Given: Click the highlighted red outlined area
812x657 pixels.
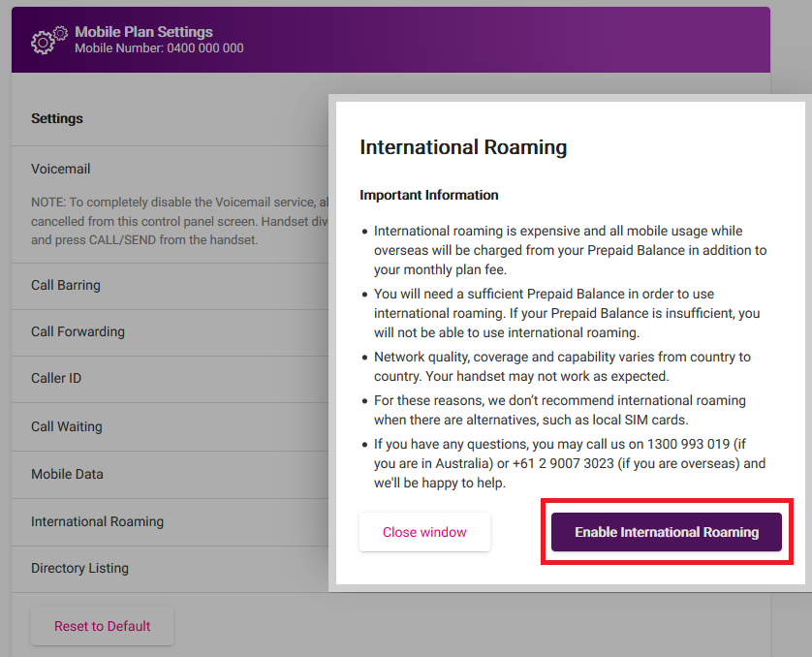Looking at the screenshot, I should (x=667, y=532).
